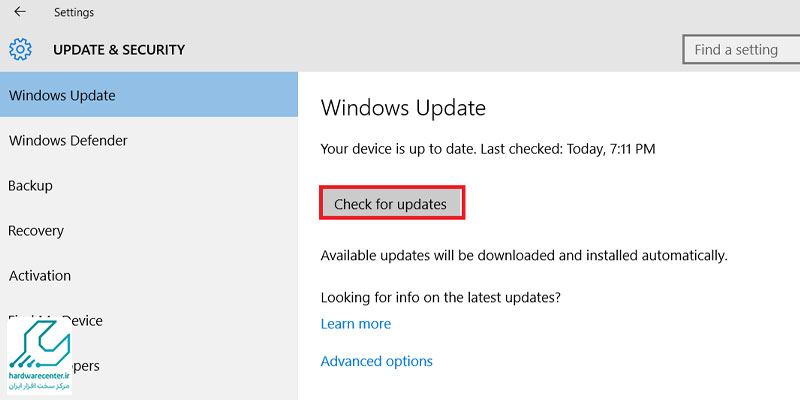
Task: Open the Advanced options link
Action: tap(377, 361)
